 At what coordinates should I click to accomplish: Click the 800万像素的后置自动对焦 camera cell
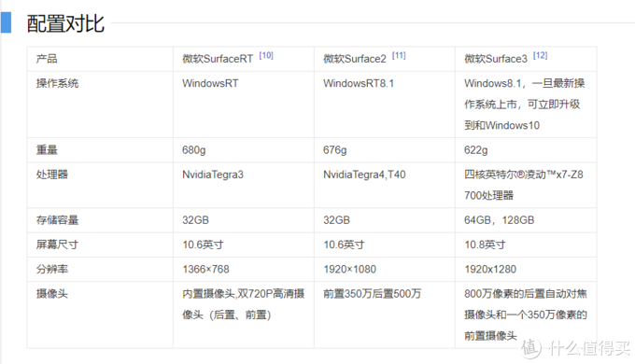pos(525,315)
